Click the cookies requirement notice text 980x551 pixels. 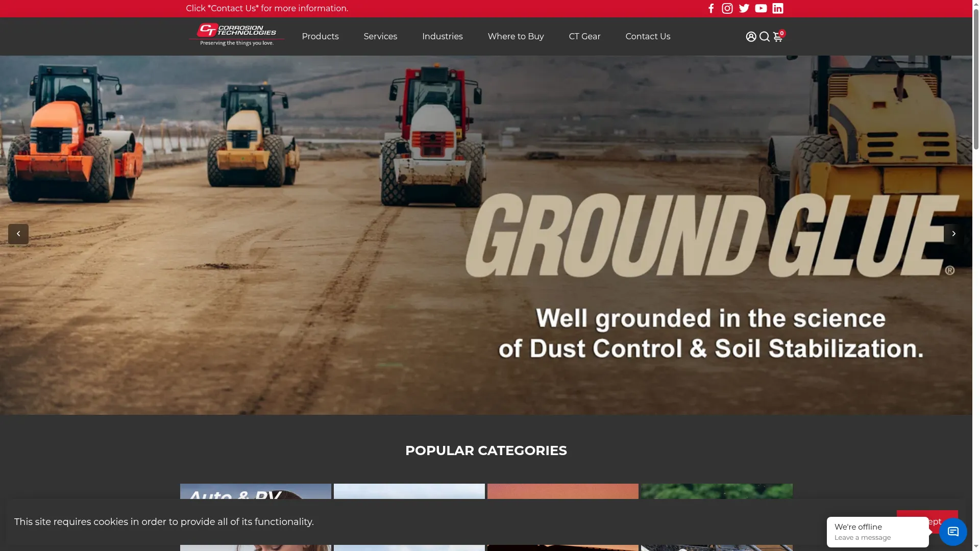point(164,522)
